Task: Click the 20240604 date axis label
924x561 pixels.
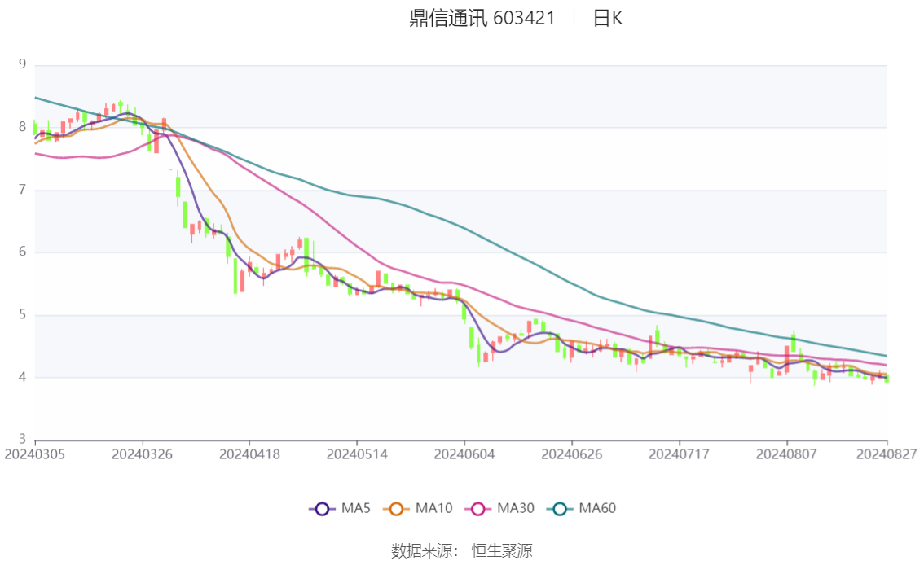Action: pos(464,454)
